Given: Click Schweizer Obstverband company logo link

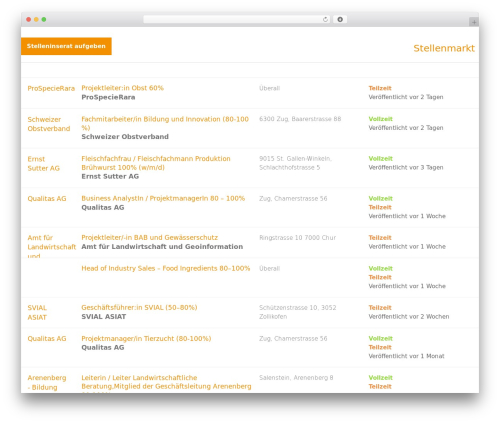Looking at the screenshot, I should pyautogui.click(x=49, y=124).
